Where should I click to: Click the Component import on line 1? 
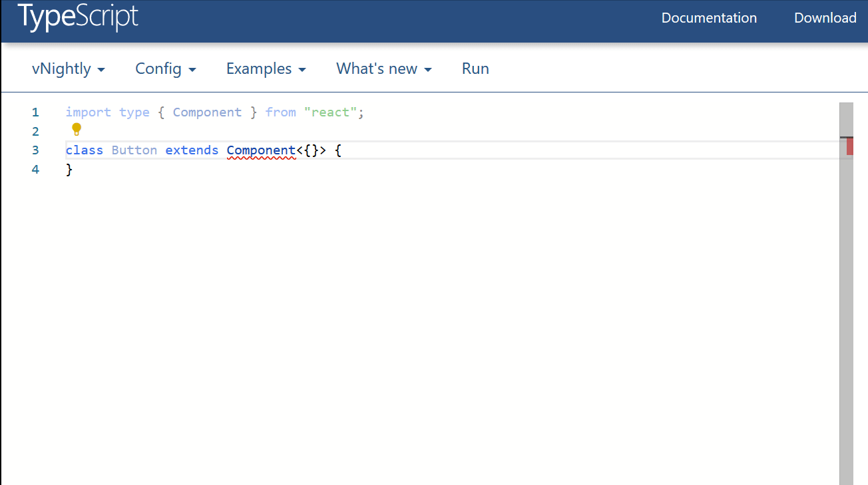pos(207,112)
